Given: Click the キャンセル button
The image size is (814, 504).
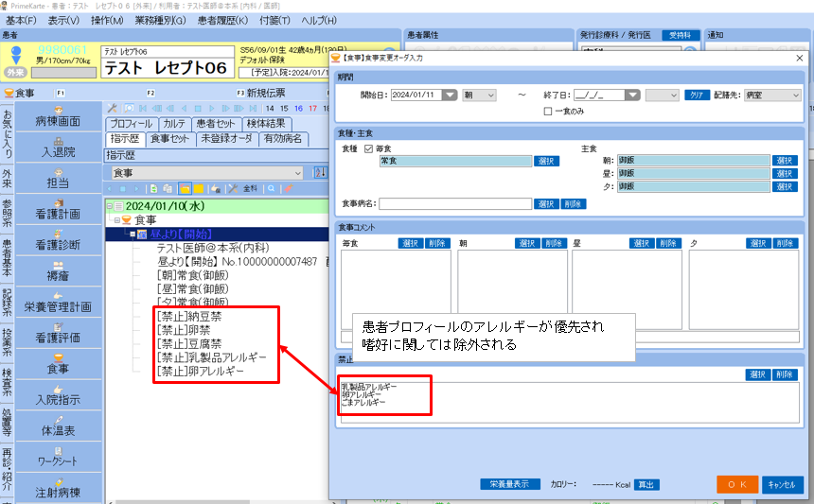Looking at the screenshot, I should click(x=782, y=484).
